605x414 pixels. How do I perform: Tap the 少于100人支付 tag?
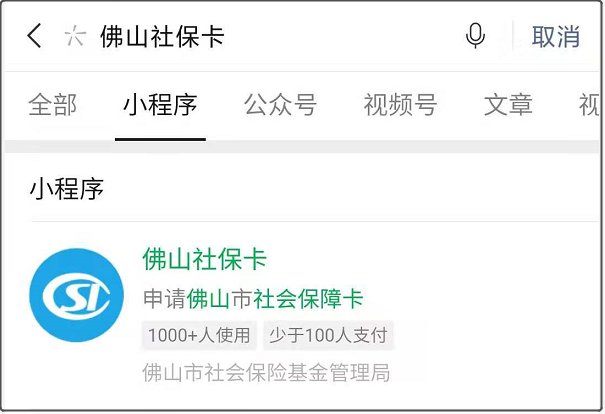pyautogui.click(x=328, y=335)
